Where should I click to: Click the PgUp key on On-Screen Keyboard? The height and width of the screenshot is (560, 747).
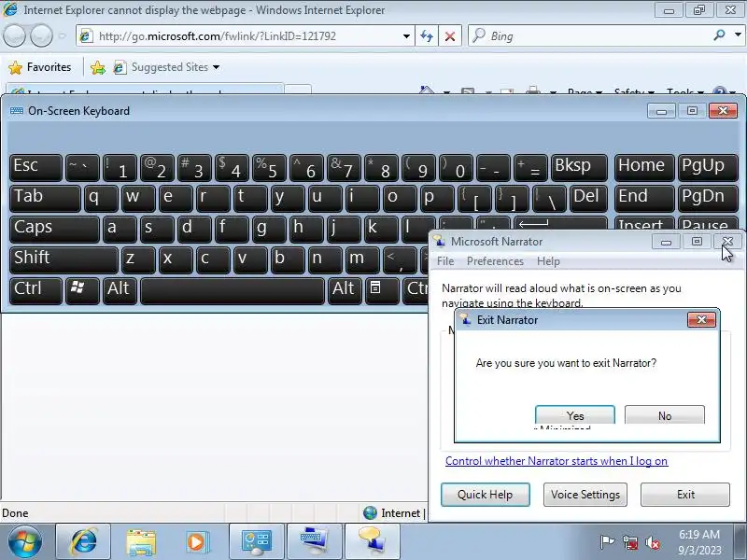(708, 168)
